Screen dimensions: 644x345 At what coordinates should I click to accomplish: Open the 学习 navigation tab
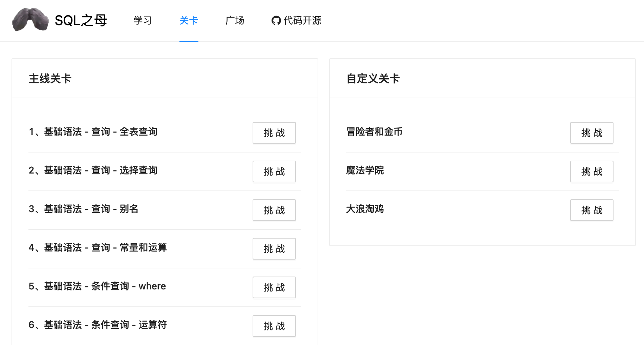[143, 21]
